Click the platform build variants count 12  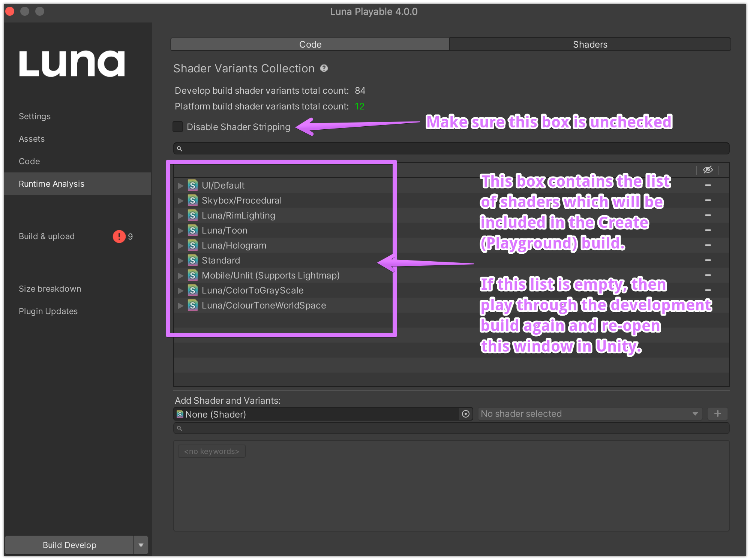[360, 106]
